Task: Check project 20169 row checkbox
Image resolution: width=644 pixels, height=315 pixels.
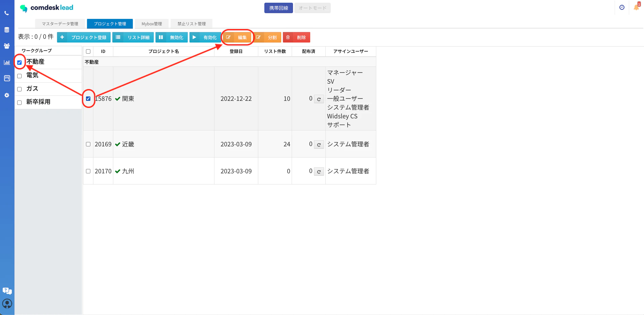Action: tap(88, 144)
